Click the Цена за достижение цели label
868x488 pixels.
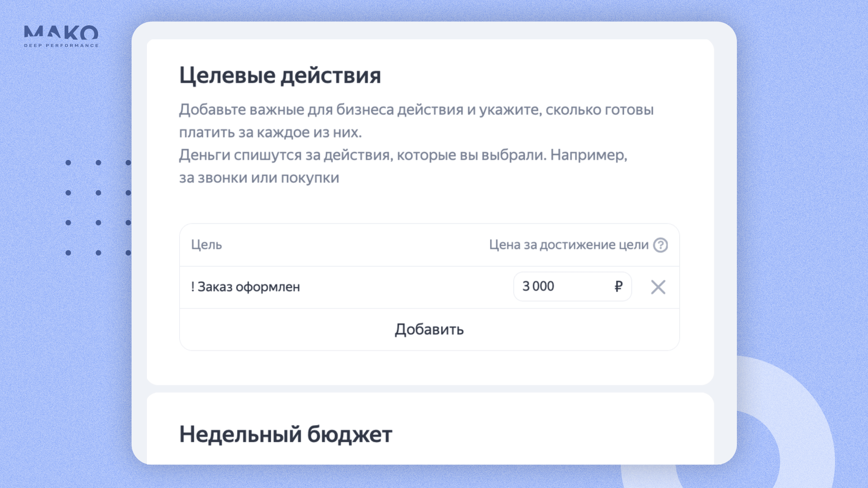tap(568, 245)
